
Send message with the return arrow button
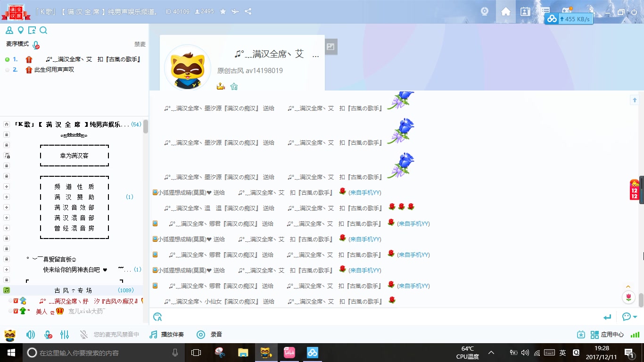click(607, 317)
